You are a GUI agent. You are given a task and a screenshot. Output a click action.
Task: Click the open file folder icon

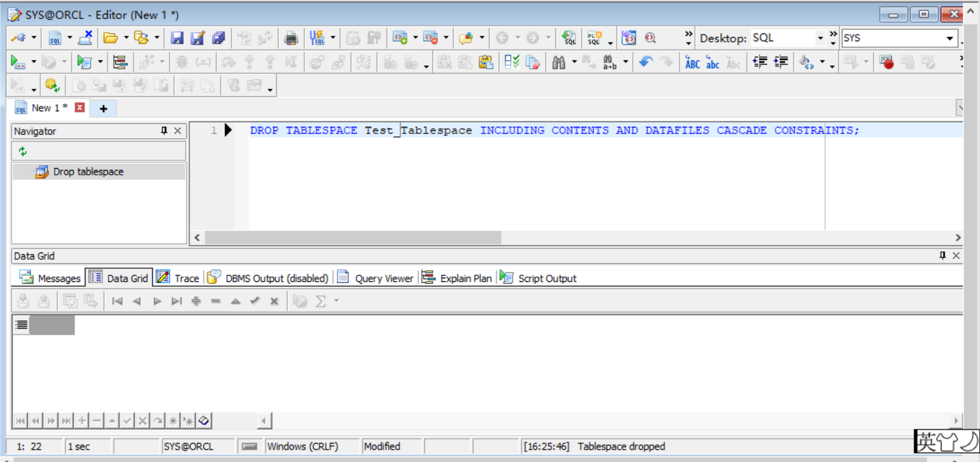point(110,38)
